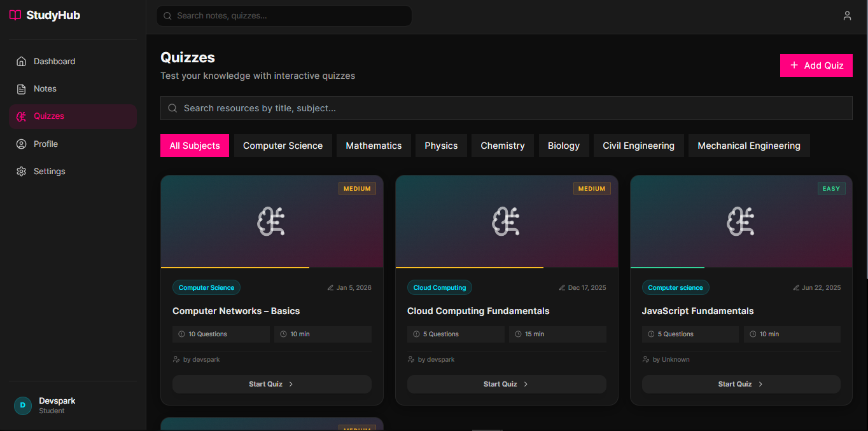Focus the Search resources by title field
The width and height of the screenshot is (868, 431).
tap(506, 108)
